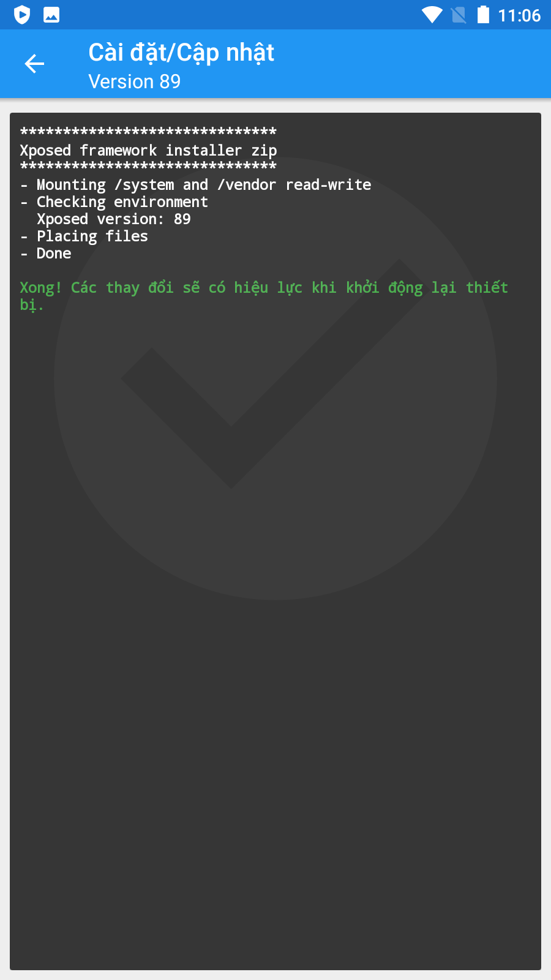
Task: Tap the top asterisk separator line
Action: (x=148, y=131)
